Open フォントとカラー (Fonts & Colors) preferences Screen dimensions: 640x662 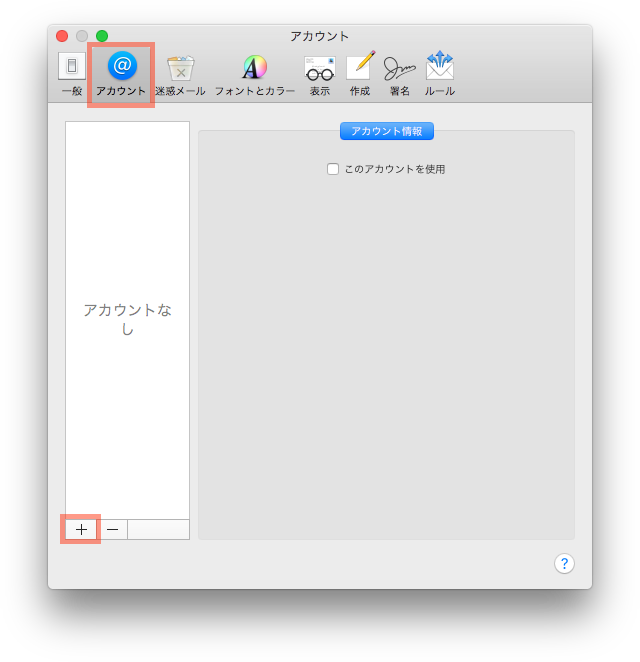pyautogui.click(x=255, y=74)
